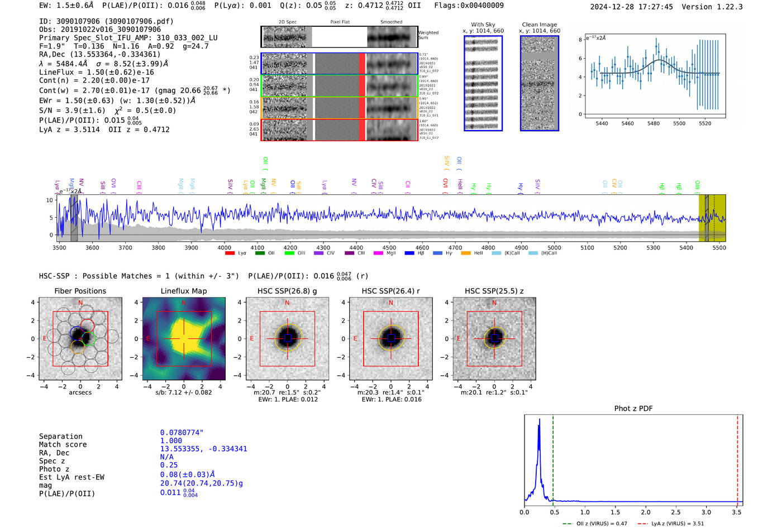This screenshot has height=532, width=782.
Task: Click the magenta MgII legend swatch
Action: (378, 253)
